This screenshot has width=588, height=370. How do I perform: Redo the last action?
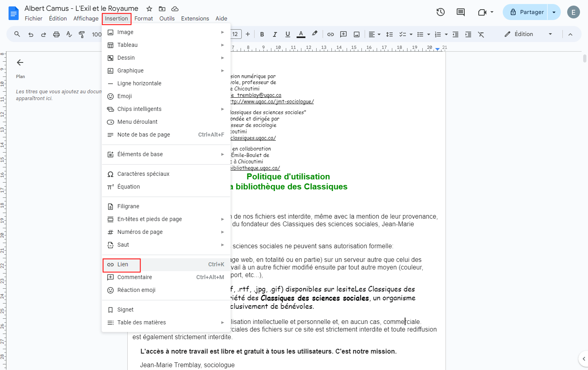tap(44, 34)
